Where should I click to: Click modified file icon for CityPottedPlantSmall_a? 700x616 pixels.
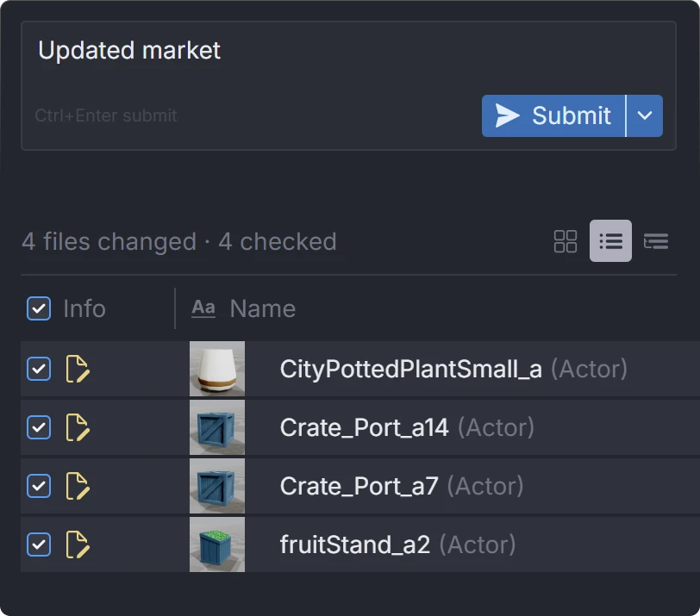[x=78, y=369]
